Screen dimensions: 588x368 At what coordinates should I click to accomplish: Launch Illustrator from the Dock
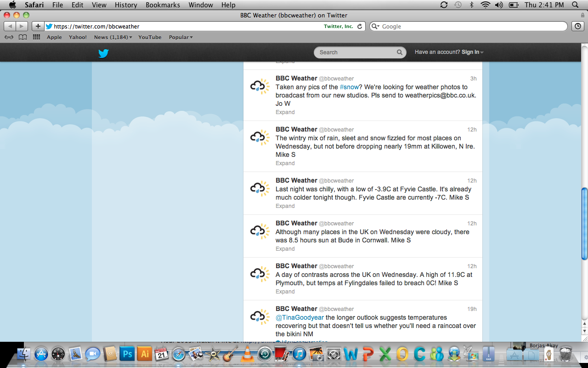click(x=144, y=354)
